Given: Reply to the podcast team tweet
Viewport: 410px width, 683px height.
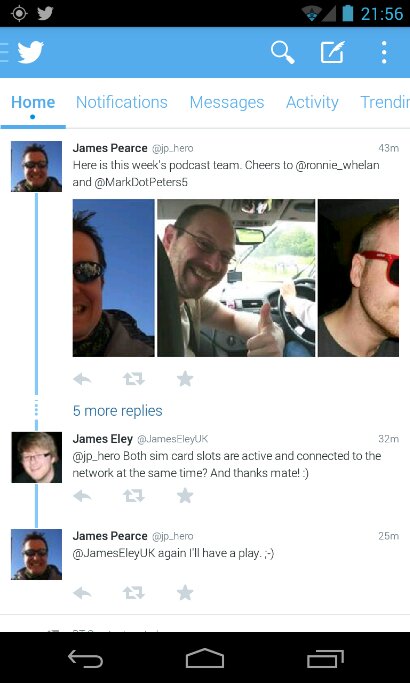Looking at the screenshot, I should [x=82, y=379].
